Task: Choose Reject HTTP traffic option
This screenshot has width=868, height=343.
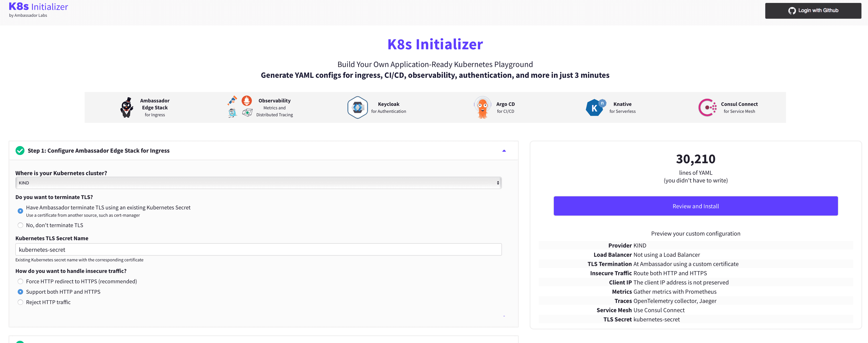Action: point(21,302)
